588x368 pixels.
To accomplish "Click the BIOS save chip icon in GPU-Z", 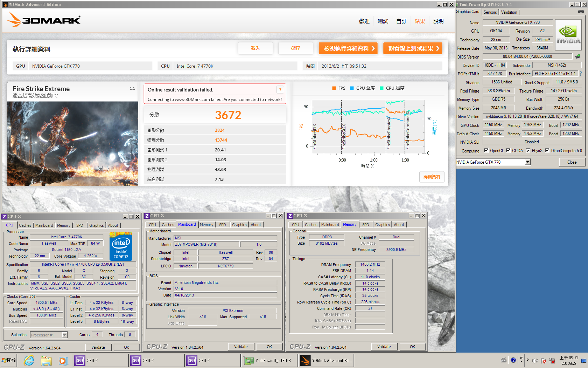I will [578, 56].
